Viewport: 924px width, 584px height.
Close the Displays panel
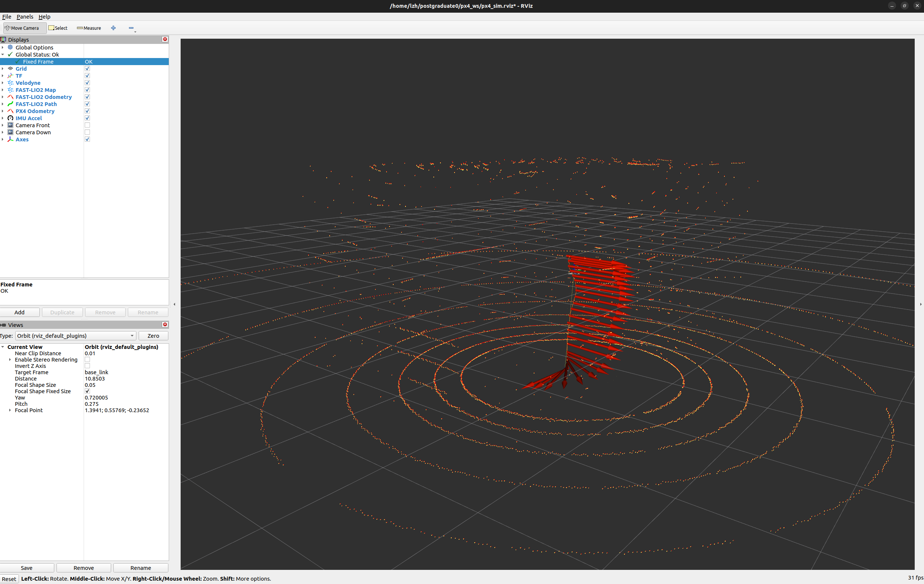point(165,39)
